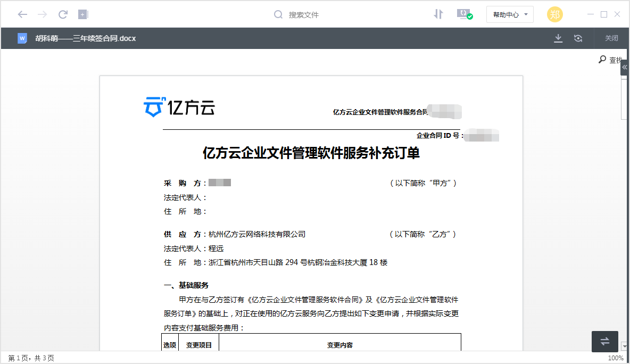Click the preview history eye icon
Viewport: 630px width, 364px height.
(x=578, y=38)
